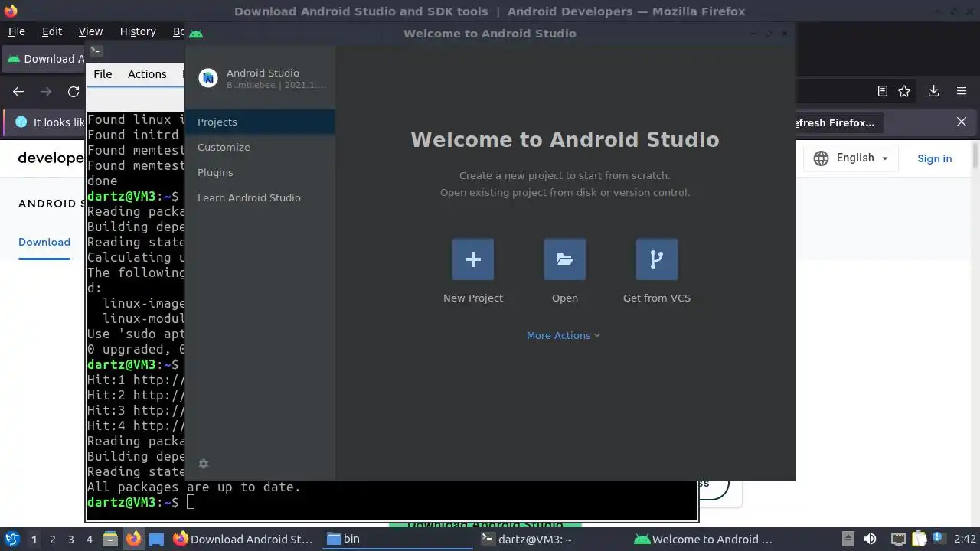Viewport: 980px width, 551px height.
Task: Launch file manager from taskbar quick launch
Action: (110, 540)
